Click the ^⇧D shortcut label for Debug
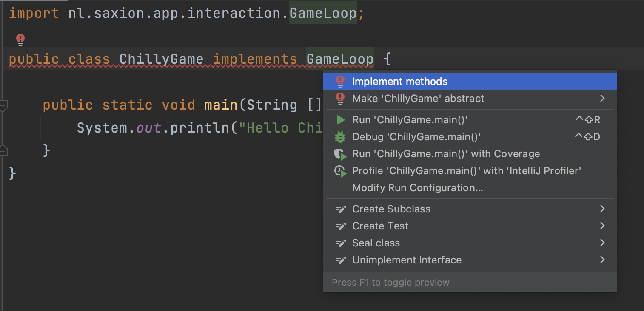Image resolution: width=644 pixels, height=311 pixels. [587, 137]
